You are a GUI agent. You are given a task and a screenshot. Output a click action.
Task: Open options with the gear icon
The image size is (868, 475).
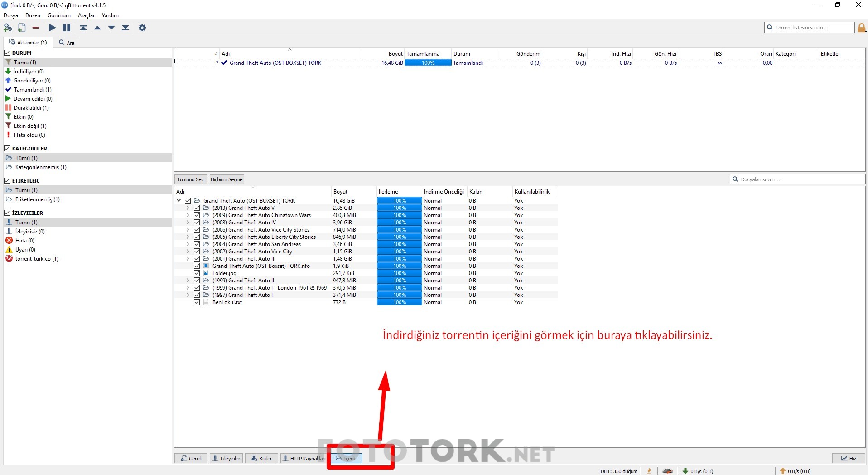[142, 28]
